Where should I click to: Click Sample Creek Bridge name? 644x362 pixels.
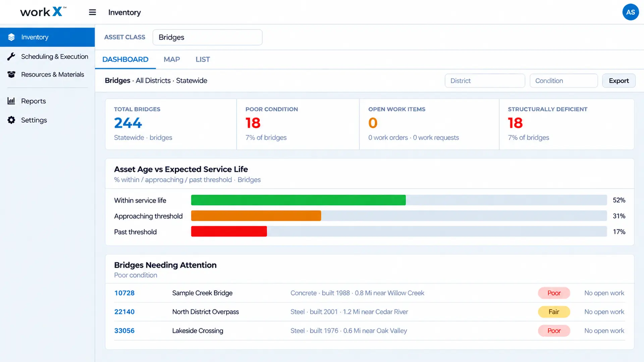(202, 293)
